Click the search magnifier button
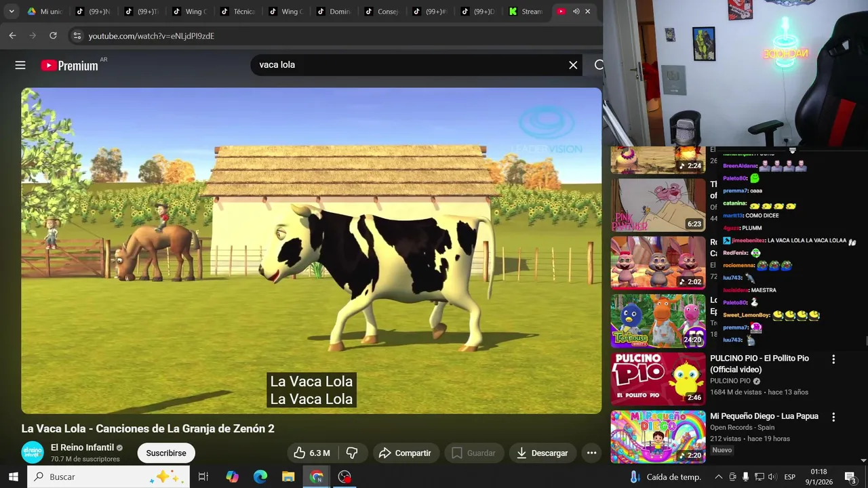 click(598, 65)
